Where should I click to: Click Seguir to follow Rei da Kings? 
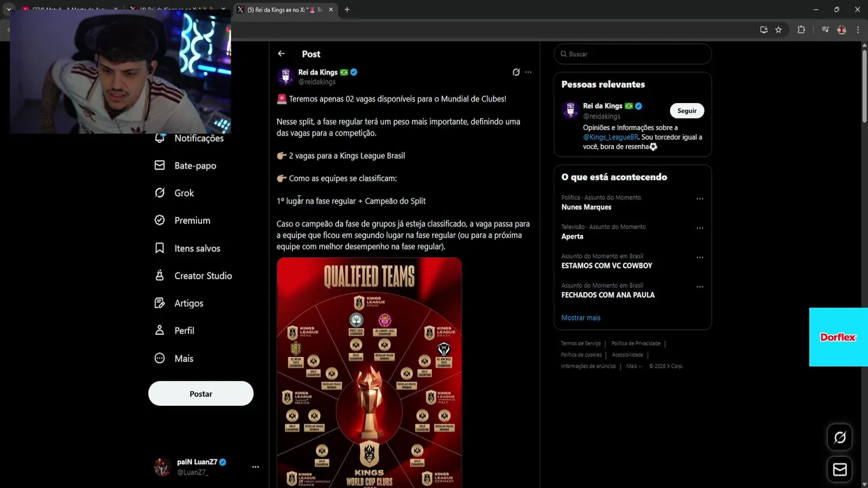coord(687,110)
